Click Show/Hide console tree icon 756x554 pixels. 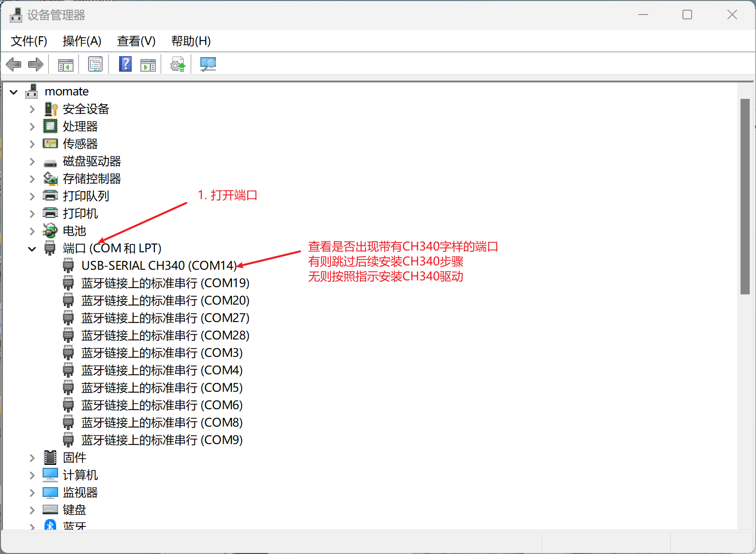[65, 64]
